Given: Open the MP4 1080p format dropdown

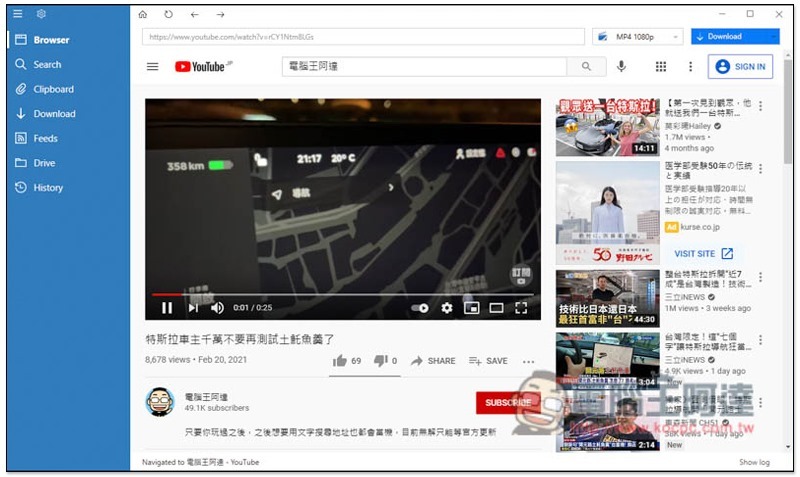Looking at the screenshot, I should pos(638,37).
